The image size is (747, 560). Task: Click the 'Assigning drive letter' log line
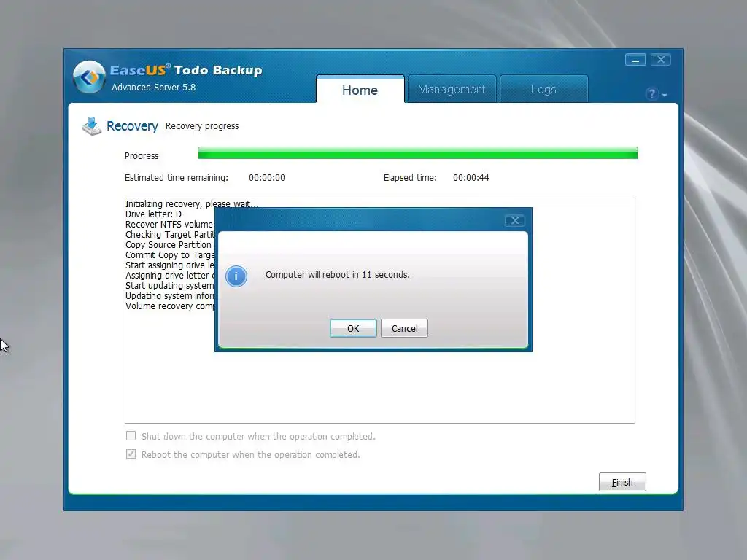click(170, 275)
